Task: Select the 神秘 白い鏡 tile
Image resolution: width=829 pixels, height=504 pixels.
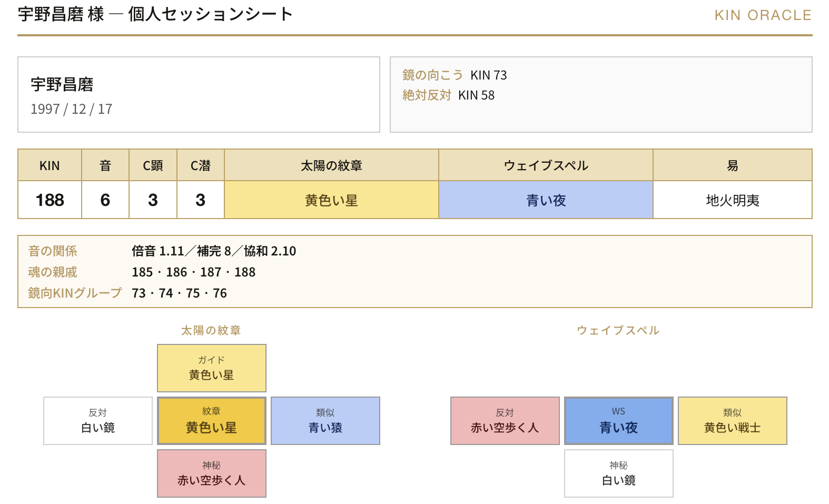Action: pos(619,473)
